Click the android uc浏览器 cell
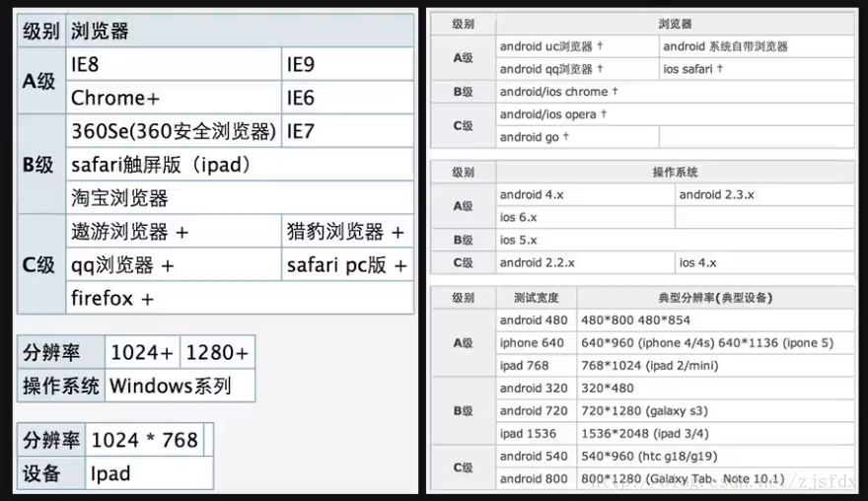 (577, 46)
